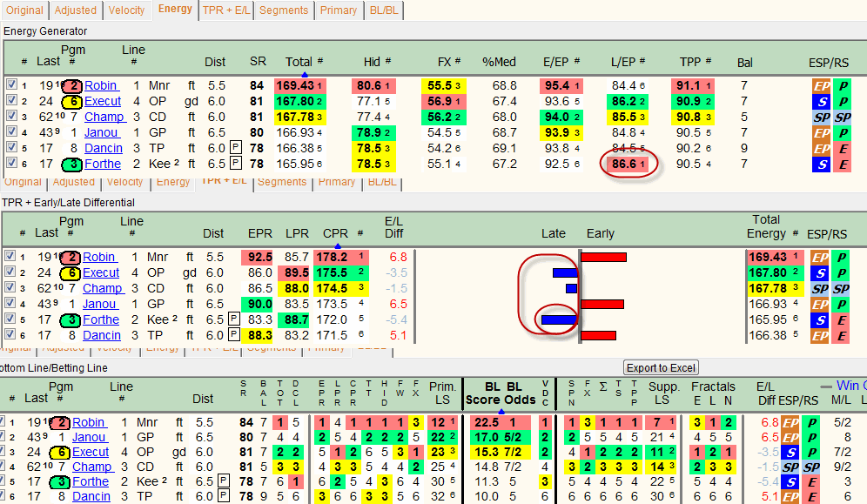
Task: Click the yellow 6 program badge in Bottom Line Execut row
Action: click(x=60, y=452)
